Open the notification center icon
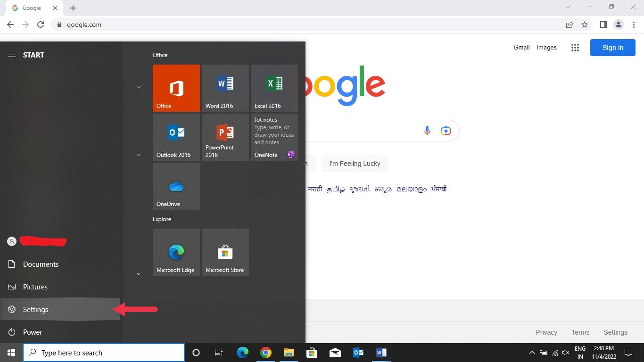Image resolution: width=644 pixels, height=362 pixels. (x=628, y=353)
